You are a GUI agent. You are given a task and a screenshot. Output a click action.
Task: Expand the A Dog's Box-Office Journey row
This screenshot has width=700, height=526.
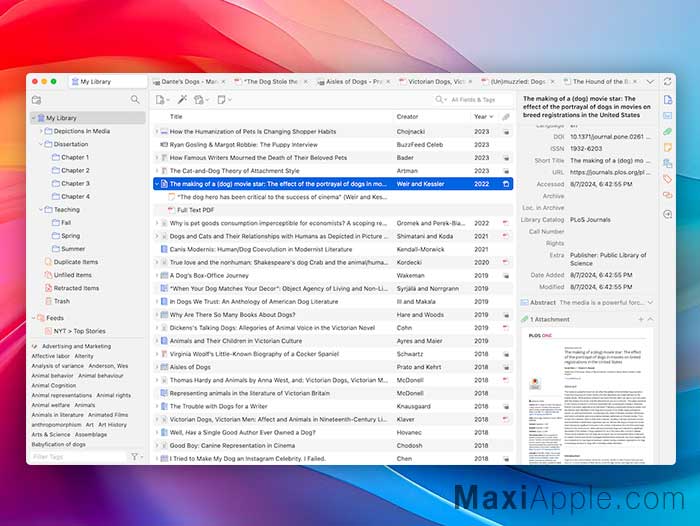click(x=157, y=276)
